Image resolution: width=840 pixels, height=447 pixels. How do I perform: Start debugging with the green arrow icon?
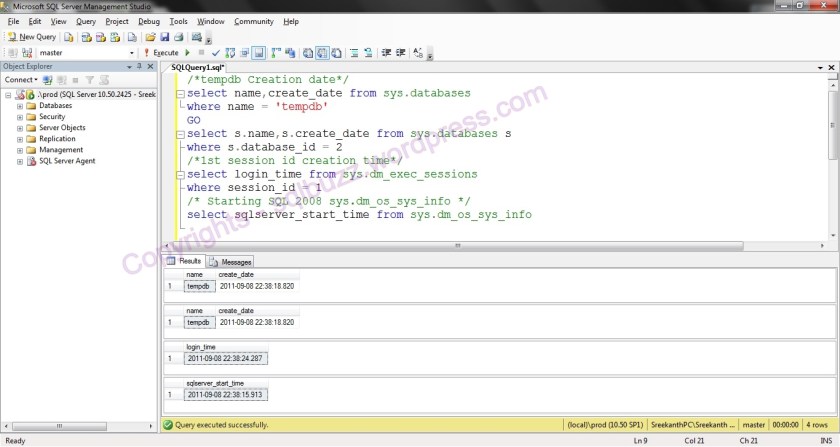(188, 52)
